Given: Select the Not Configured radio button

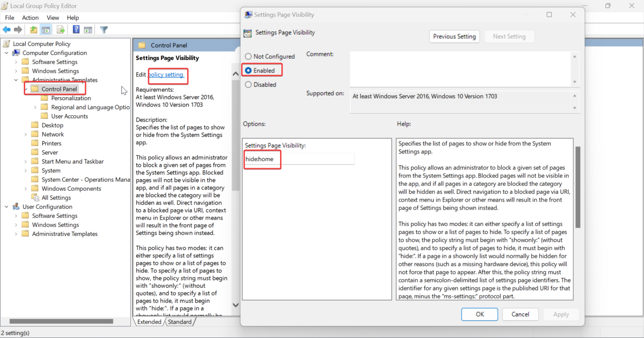Looking at the screenshot, I should pos(248,56).
